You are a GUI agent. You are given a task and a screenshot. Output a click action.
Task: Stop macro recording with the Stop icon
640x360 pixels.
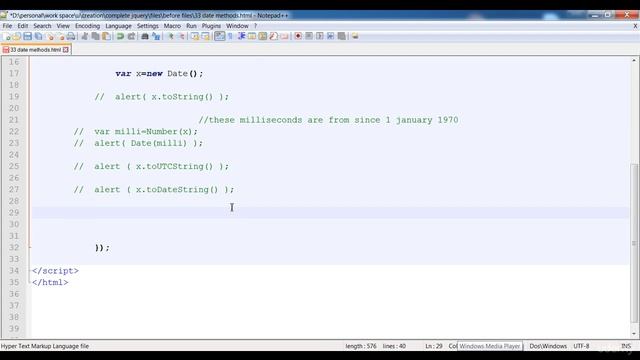309,36
